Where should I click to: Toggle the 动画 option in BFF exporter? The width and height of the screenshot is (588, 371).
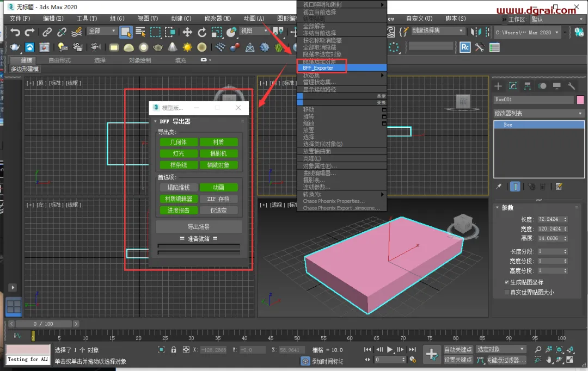pos(218,187)
